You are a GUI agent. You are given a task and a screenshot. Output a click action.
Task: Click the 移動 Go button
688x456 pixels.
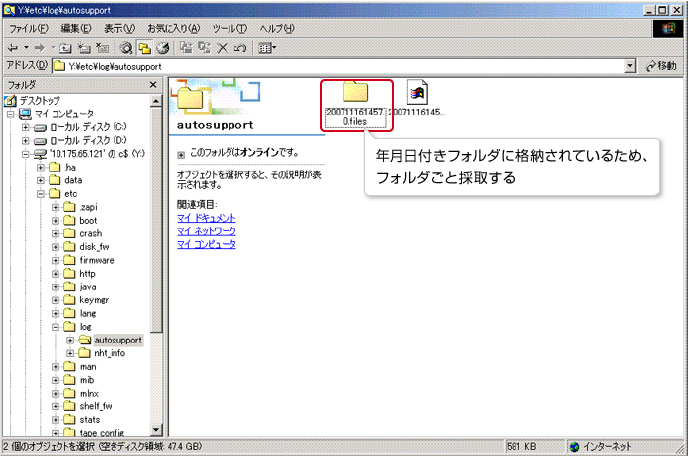tap(661, 66)
